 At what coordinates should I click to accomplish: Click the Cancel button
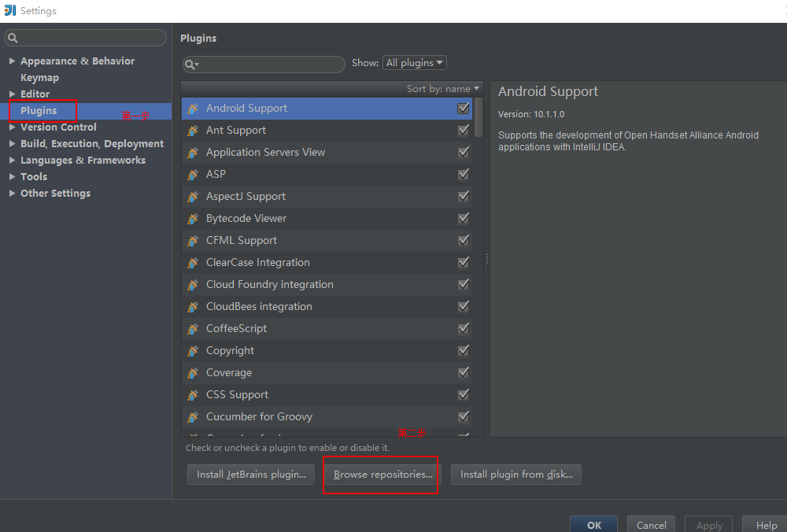tap(651, 524)
